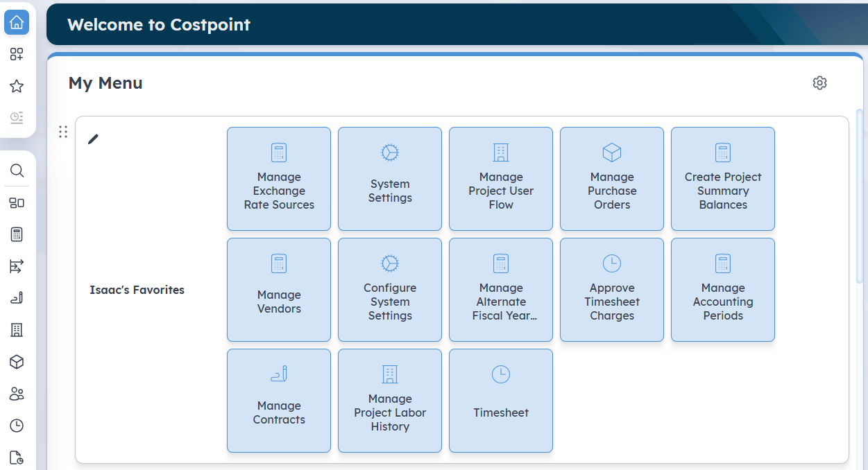
Task: Open the cube (Materials) icon in the sidebar
Action: click(x=17, y=362)
